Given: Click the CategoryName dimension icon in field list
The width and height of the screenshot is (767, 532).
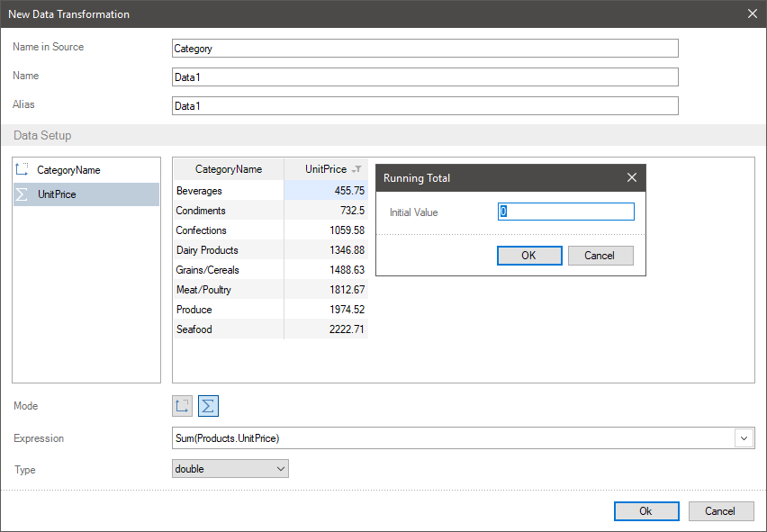Looking at the screenshot, I should [23, 169].
